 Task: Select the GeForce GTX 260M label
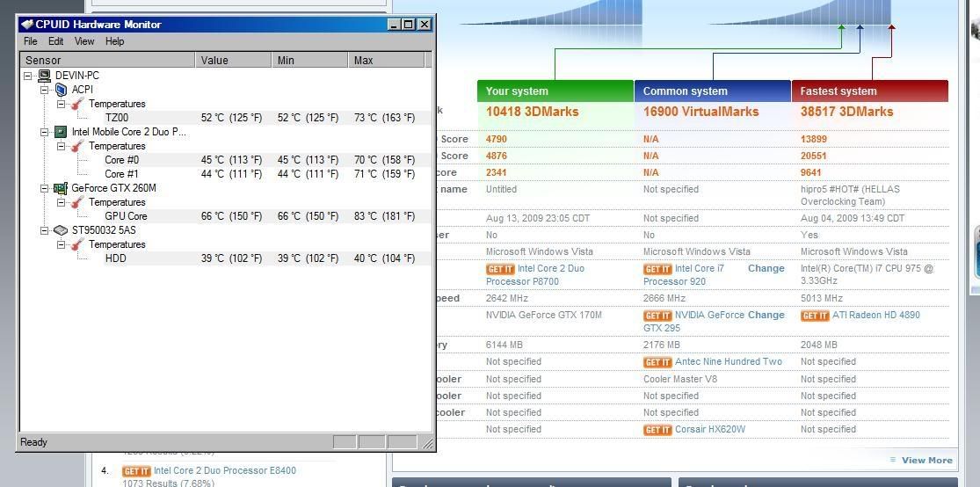(113, 188)
